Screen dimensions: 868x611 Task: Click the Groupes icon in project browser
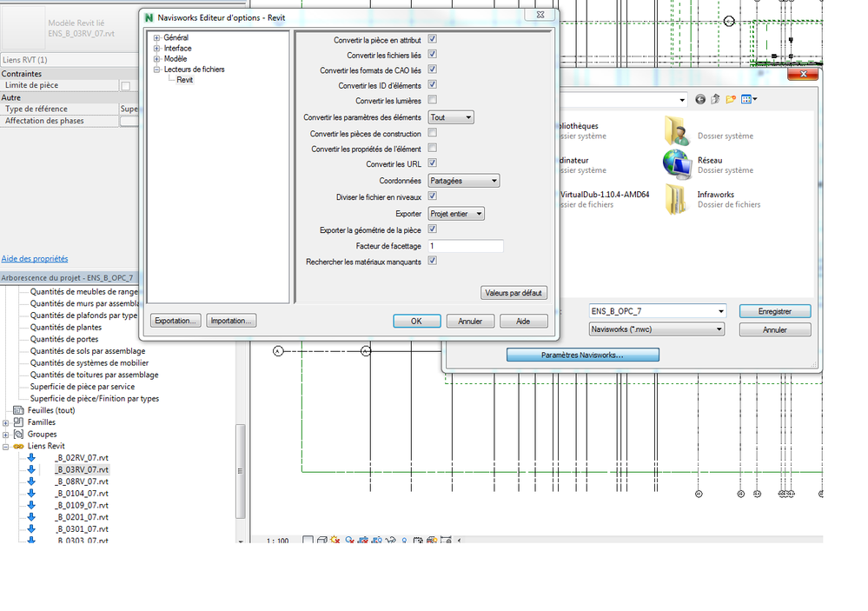pyautogui.click(x=18, y=434)
